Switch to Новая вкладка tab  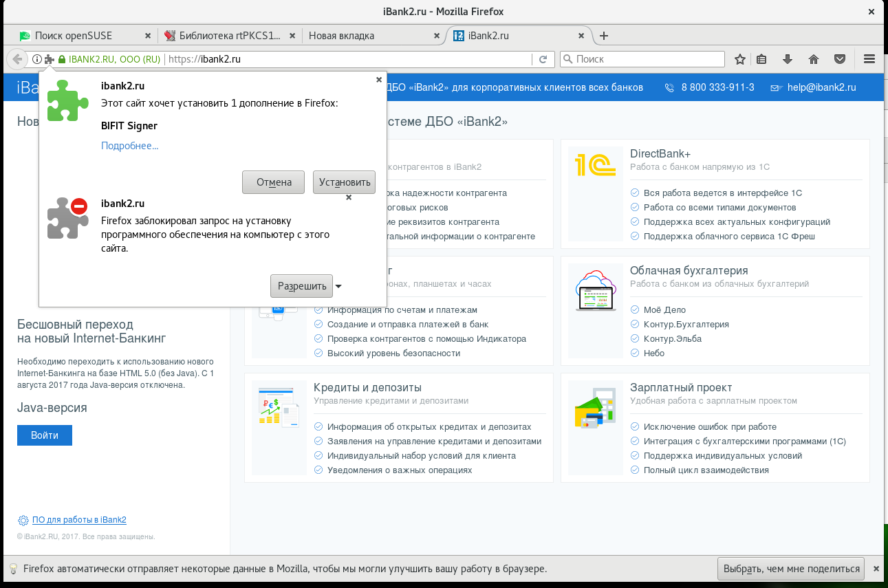[342, 36]
